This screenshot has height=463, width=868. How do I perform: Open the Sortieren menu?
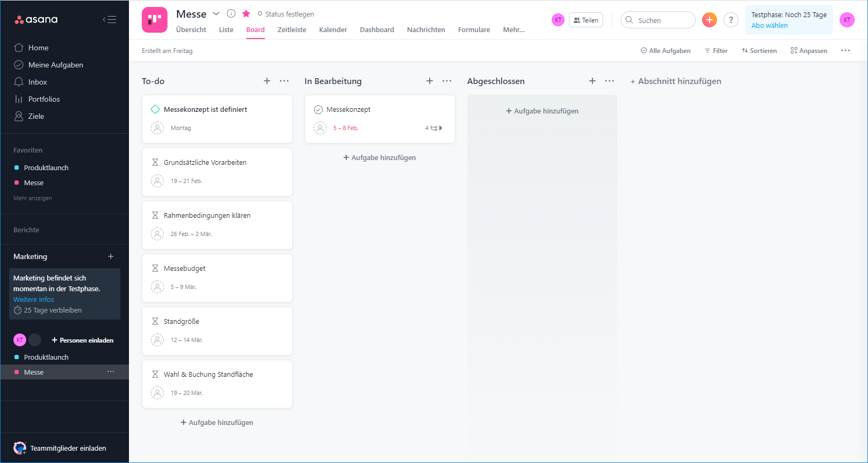pos(759,51)
